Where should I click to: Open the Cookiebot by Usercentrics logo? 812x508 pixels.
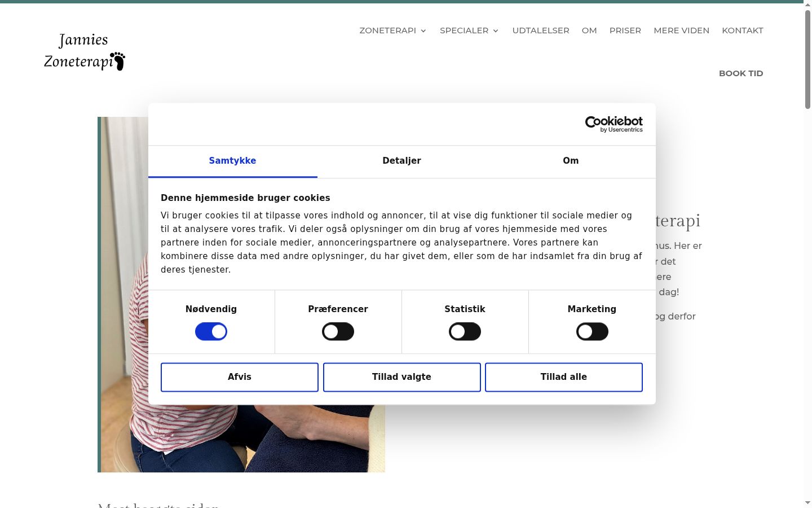[x=614, y=124]
